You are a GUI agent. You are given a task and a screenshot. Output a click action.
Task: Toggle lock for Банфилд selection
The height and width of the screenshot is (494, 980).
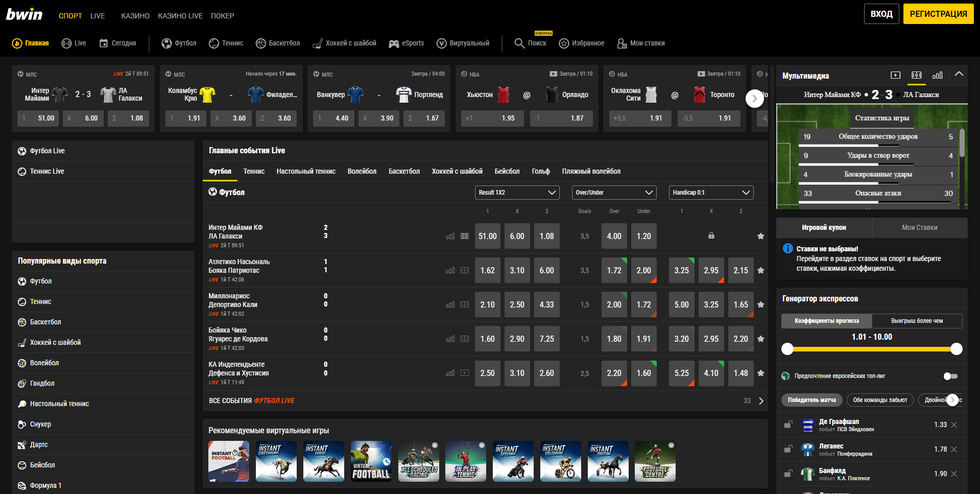pyautogui.click(x=788, y=474)
